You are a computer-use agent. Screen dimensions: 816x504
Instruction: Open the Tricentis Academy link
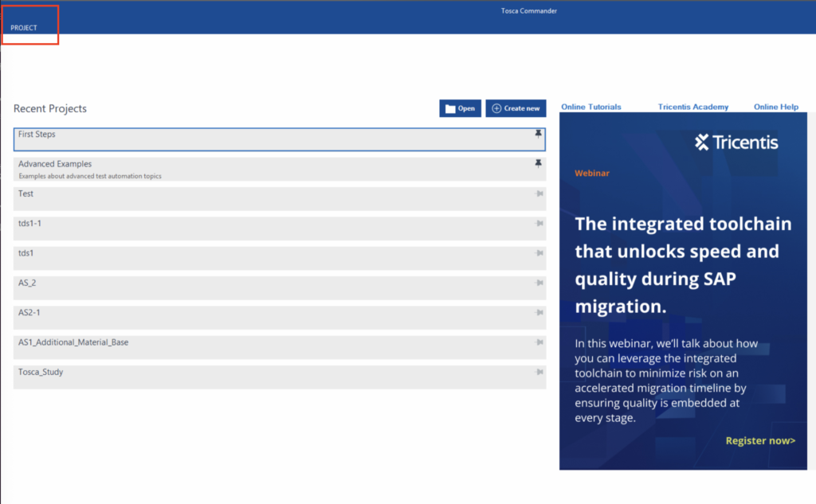pos(692,107)
